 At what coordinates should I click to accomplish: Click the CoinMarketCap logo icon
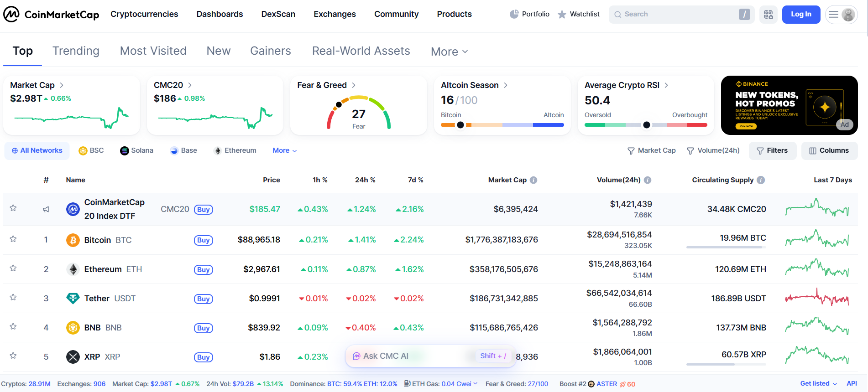click(x=11, y=14)
